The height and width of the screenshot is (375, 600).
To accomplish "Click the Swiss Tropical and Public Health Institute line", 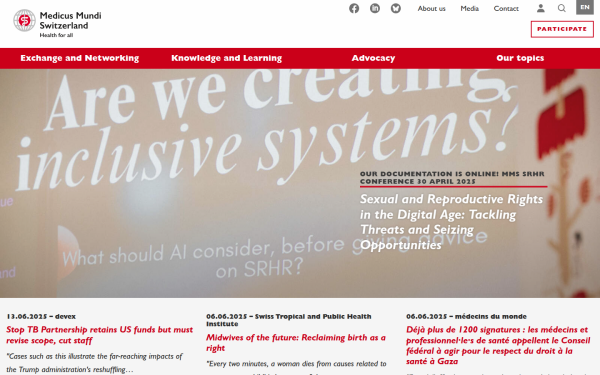I will [x=289, y=320].
